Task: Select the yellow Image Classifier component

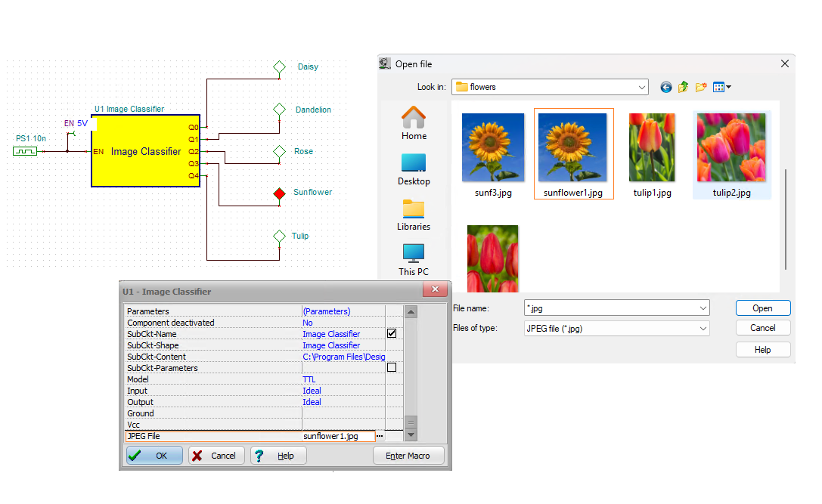Action: pos(144,151)
